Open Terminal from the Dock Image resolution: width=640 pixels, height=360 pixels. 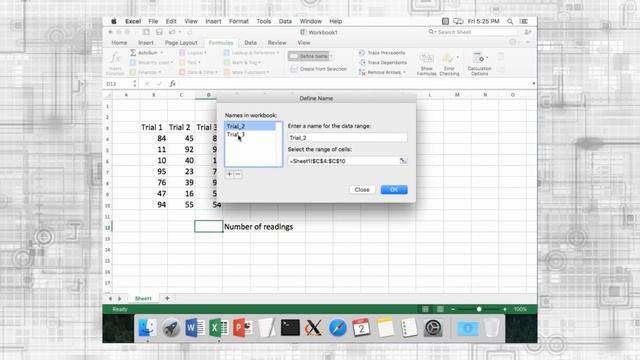(x=290, y=328)
